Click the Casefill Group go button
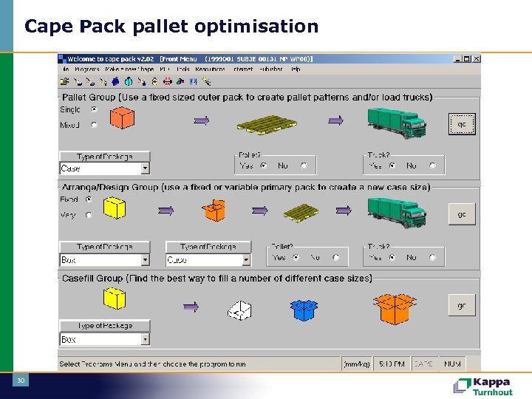 coord(462,305)
